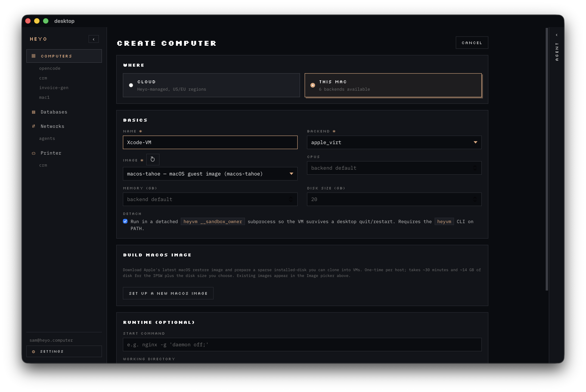Expand the Agent panel with the chevron

[x=557, y=35]
